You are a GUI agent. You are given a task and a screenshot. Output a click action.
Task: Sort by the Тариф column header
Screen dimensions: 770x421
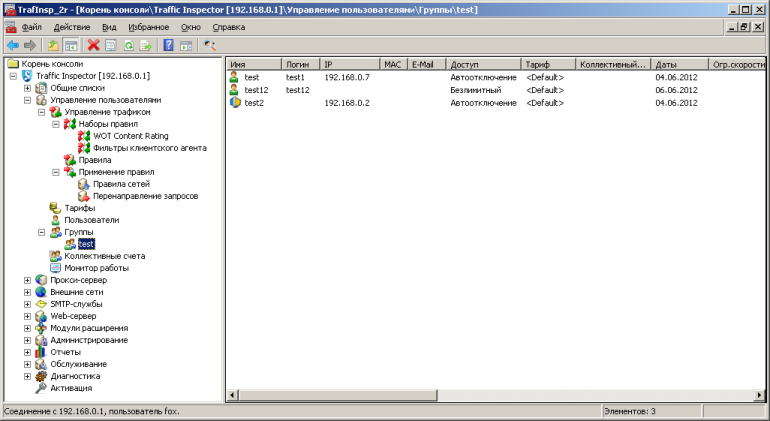coord(549,64)
